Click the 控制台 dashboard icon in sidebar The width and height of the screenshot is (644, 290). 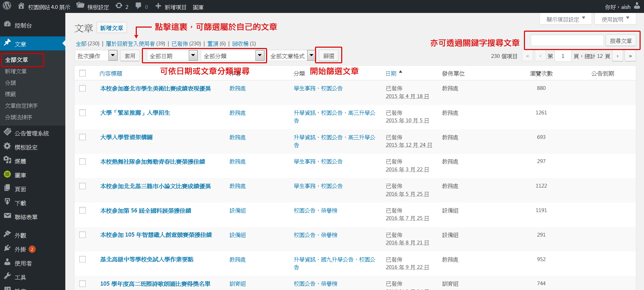7,25
